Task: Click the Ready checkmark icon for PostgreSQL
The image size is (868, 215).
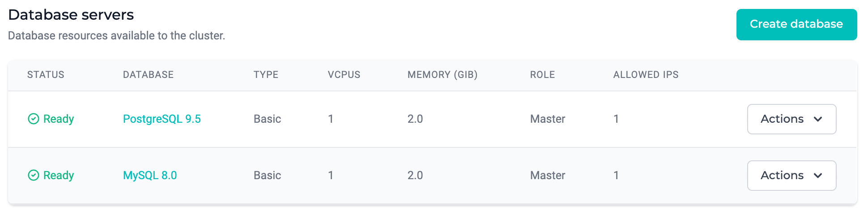Action: pos(34,119)
